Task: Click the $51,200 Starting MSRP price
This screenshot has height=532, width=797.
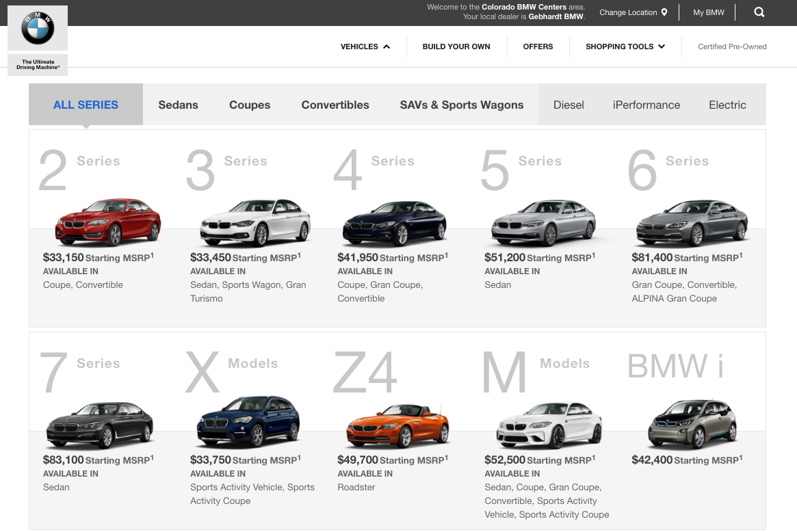Action: point(540,258)
